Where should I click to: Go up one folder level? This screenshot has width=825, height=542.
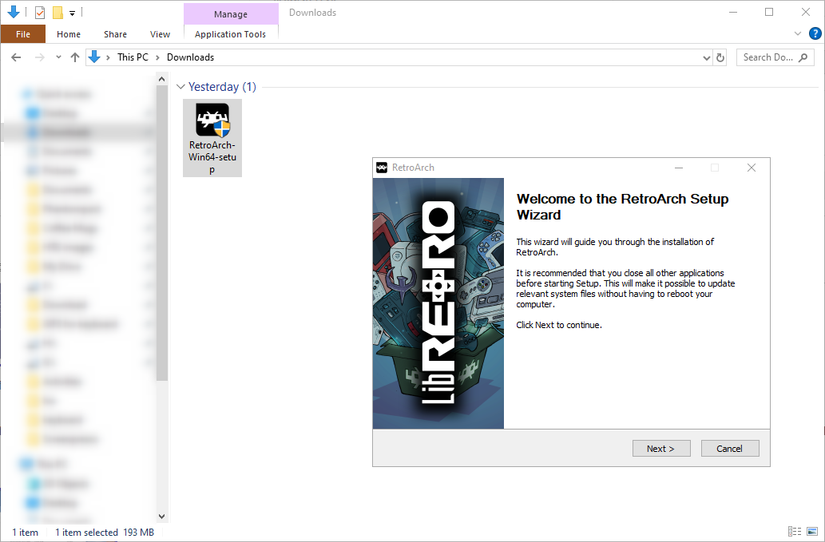pos(75,57)
